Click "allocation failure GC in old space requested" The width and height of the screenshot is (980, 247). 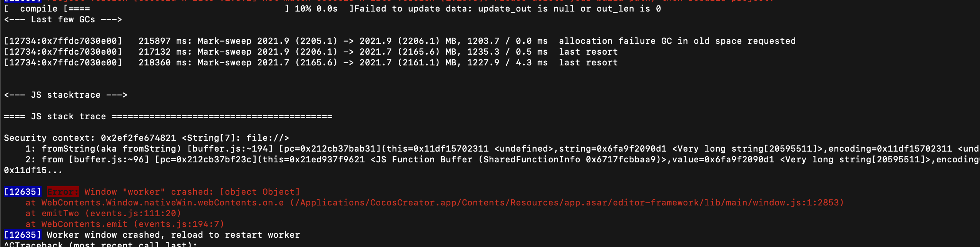tap(677, 41)
